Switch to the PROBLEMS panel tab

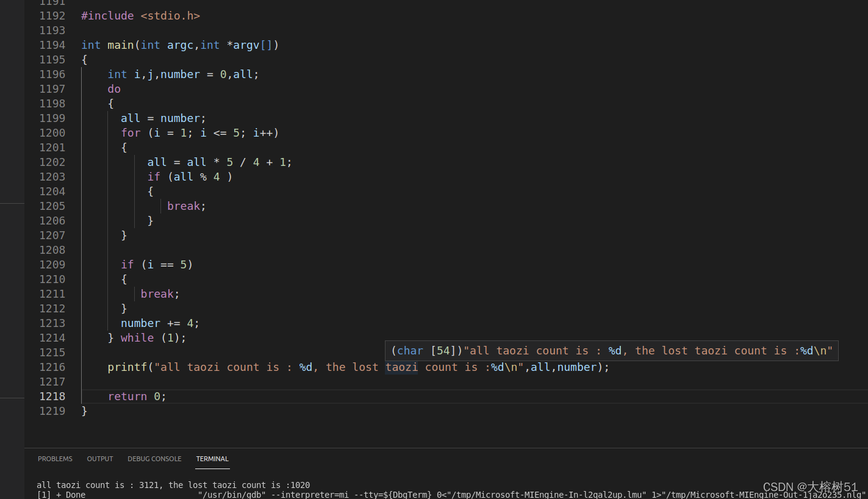[55, 459]
